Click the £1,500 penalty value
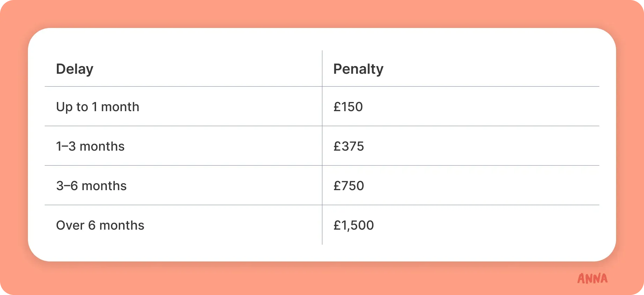Image resolution: width=644 pixels, height=295 pixels. (x=354, y=225)
